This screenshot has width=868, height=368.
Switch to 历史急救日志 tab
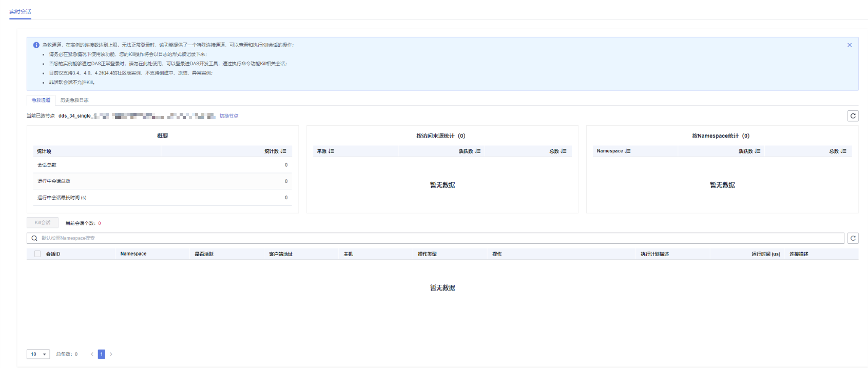coord(74,101)
